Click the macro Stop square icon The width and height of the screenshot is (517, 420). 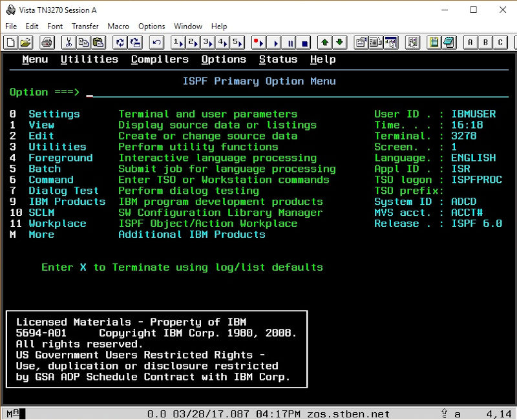[x=303, y=43]
